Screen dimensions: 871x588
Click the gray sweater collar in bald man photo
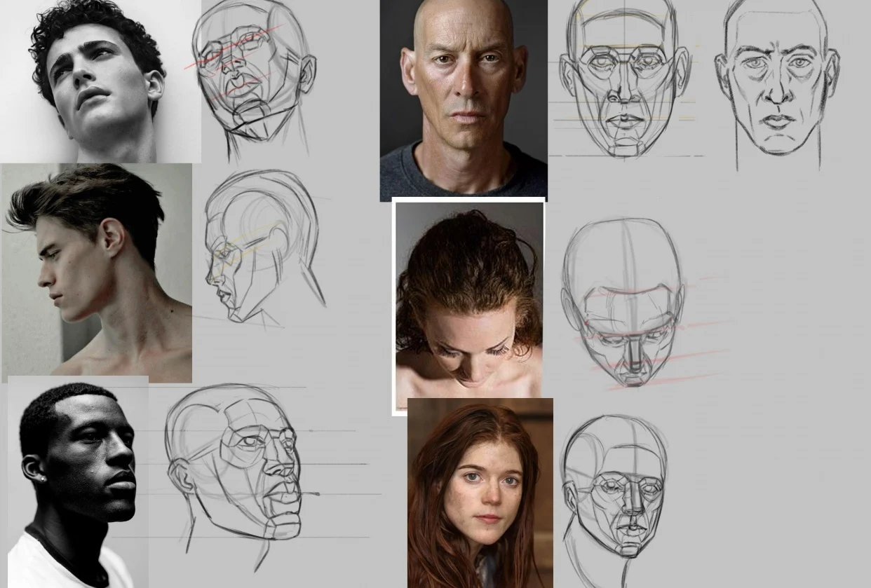click(463, 175)
